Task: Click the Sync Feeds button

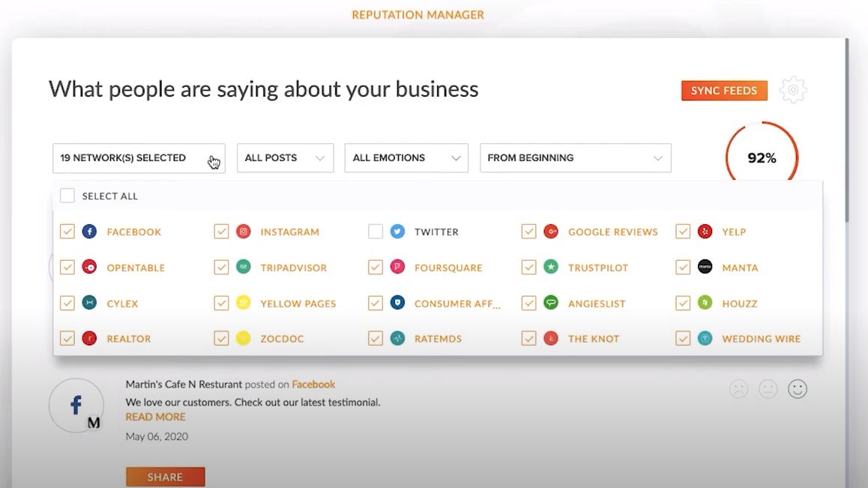Action: [x=724, y=90]
